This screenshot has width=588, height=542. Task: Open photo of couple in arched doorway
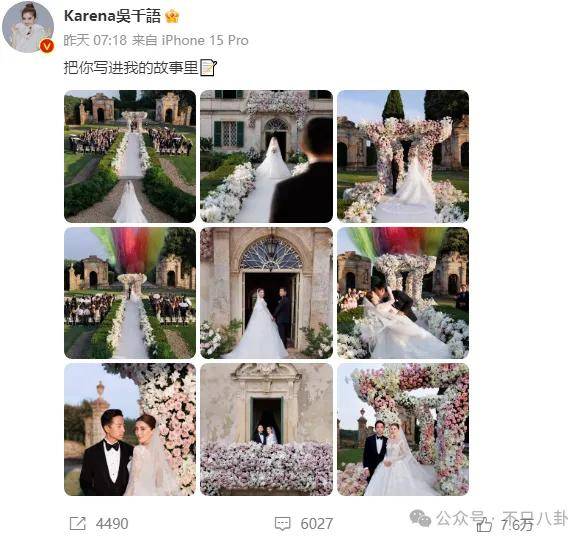point(267,293)
